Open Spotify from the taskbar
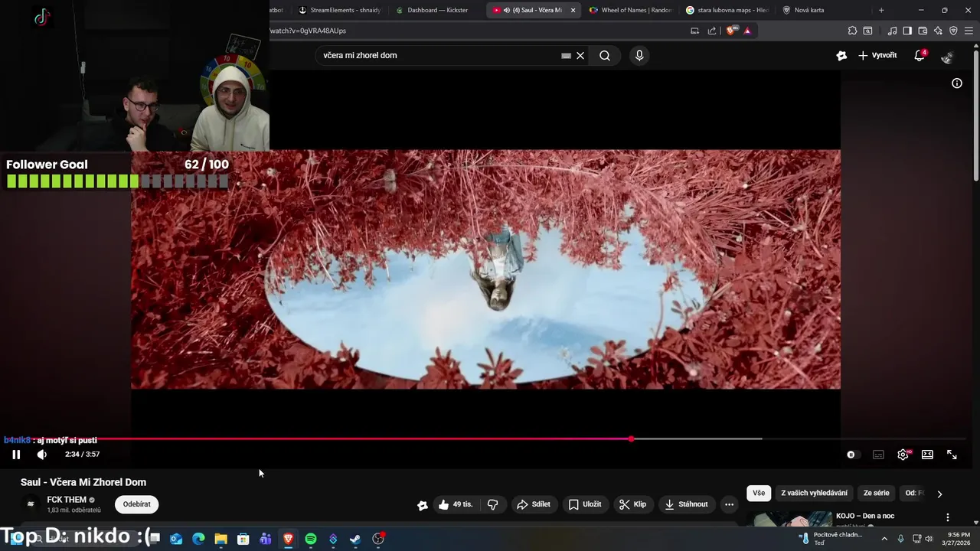Screen dimensions: 980x551 click(310, 539)
